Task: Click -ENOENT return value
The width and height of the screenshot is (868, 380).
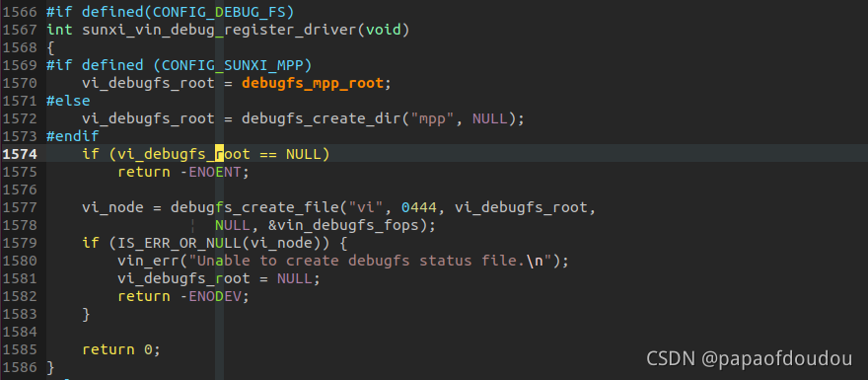Action: tap(210, 172)
